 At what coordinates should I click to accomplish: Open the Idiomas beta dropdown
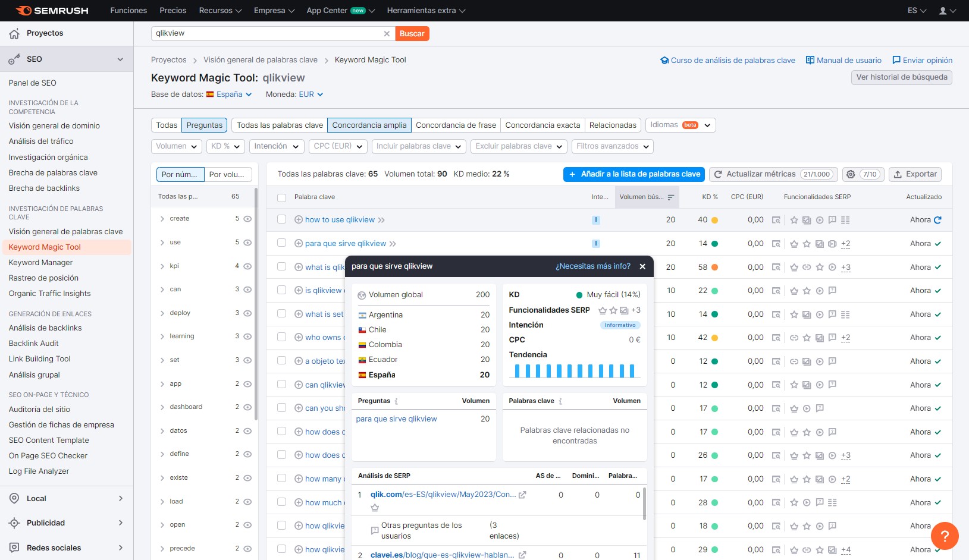[681, 125]
